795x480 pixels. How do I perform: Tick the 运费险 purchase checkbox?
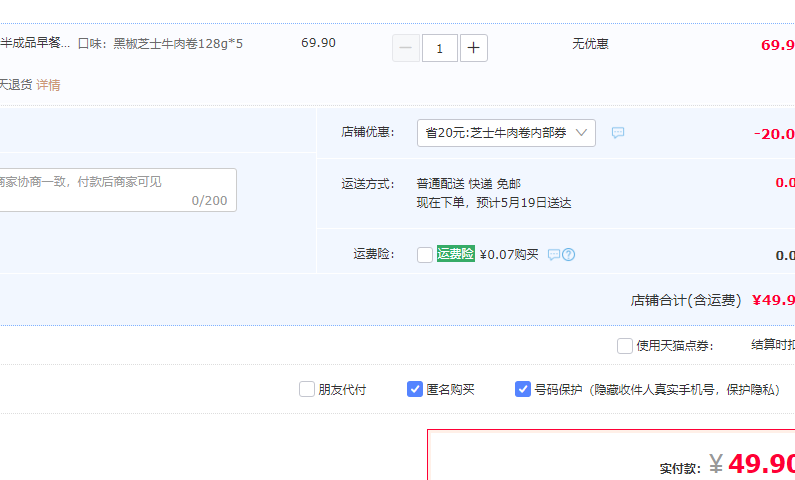coord(425,254)
